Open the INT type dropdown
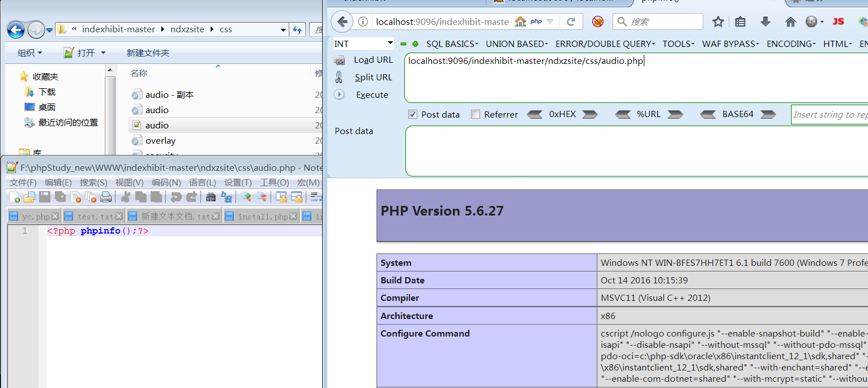This screenshot has width=868, height=388. 363,44
